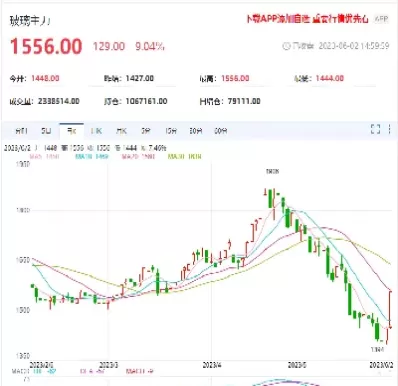Switch to the 30分 chart tab
398x386 pixels.
tap(196, 131)
